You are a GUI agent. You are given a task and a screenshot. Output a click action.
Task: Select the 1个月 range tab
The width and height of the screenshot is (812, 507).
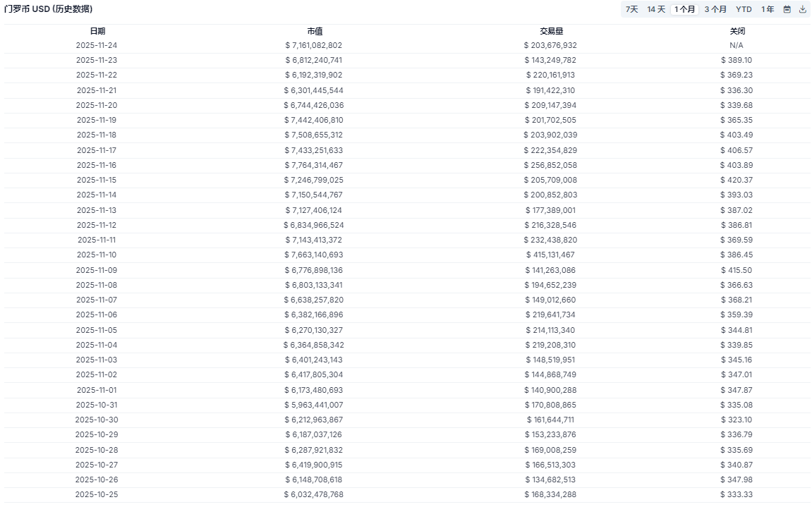(x=684, y=9)
